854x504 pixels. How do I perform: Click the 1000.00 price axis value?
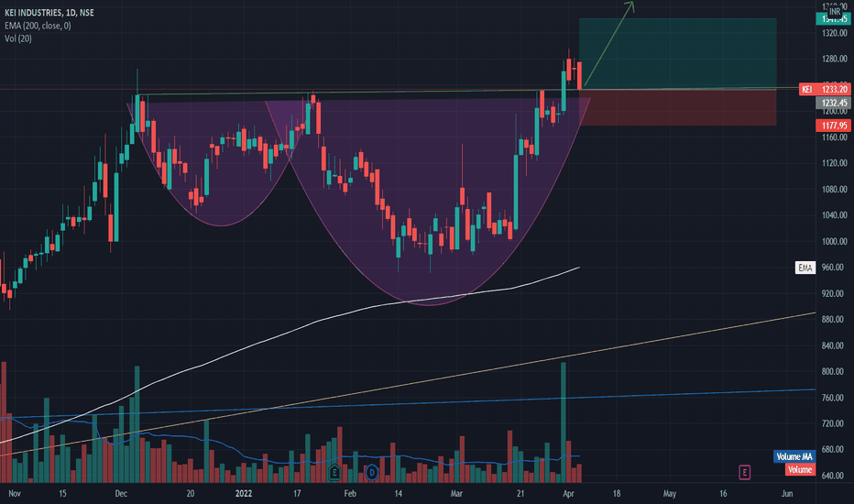[x=835, y=241]
